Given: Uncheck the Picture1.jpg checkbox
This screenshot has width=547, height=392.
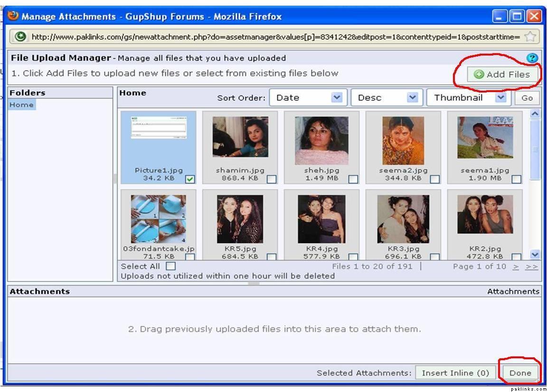Looking at the screenshot, I should 190,179.
